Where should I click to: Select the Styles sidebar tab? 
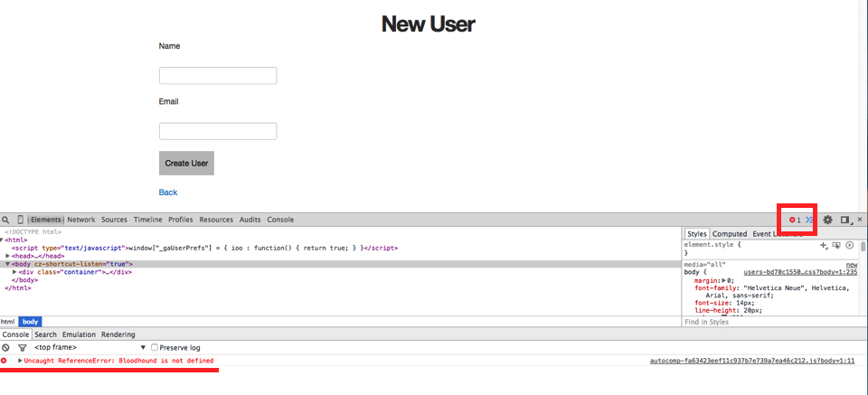(696, 234)
